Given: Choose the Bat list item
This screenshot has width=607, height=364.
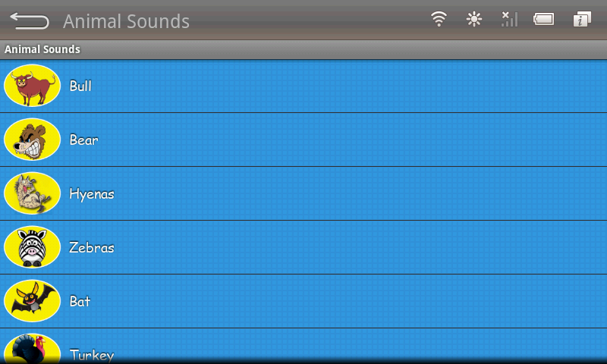Looking at the screenshot, I should pos(303,301).
